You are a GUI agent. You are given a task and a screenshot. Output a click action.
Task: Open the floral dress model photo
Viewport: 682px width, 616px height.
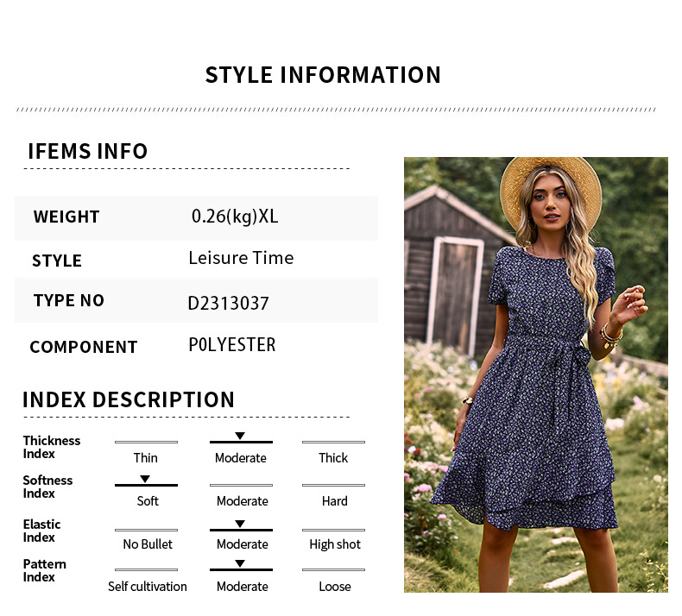536,374
